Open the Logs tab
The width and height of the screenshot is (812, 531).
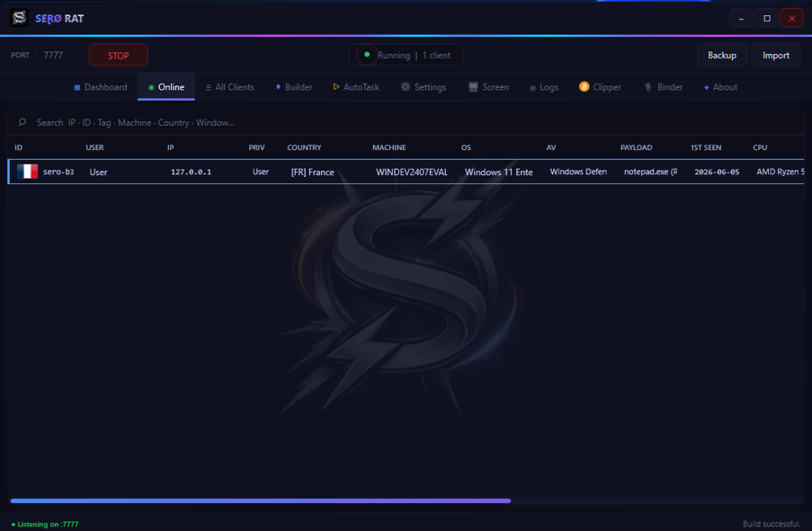(x=544, y=87)
